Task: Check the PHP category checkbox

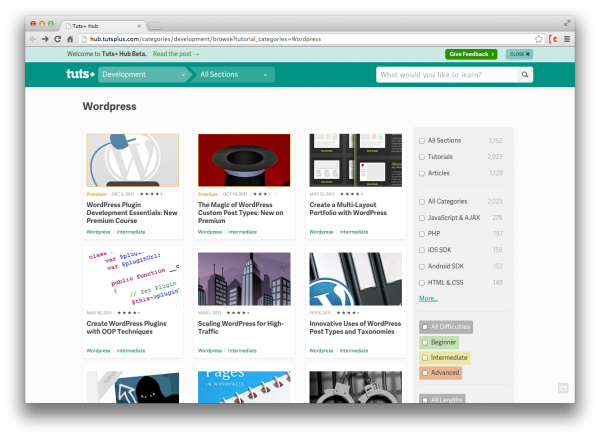Action: click(422, 234)
